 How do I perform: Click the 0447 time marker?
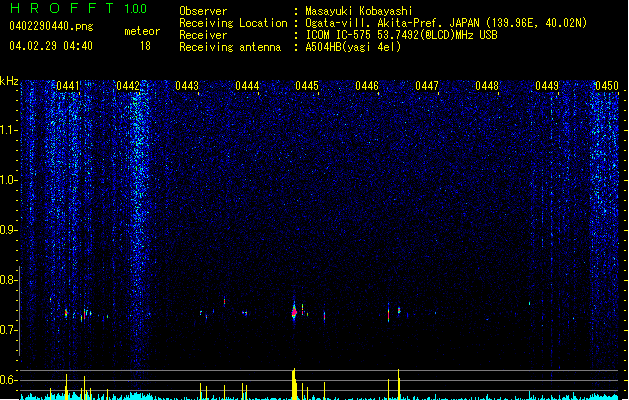[427, 86]
